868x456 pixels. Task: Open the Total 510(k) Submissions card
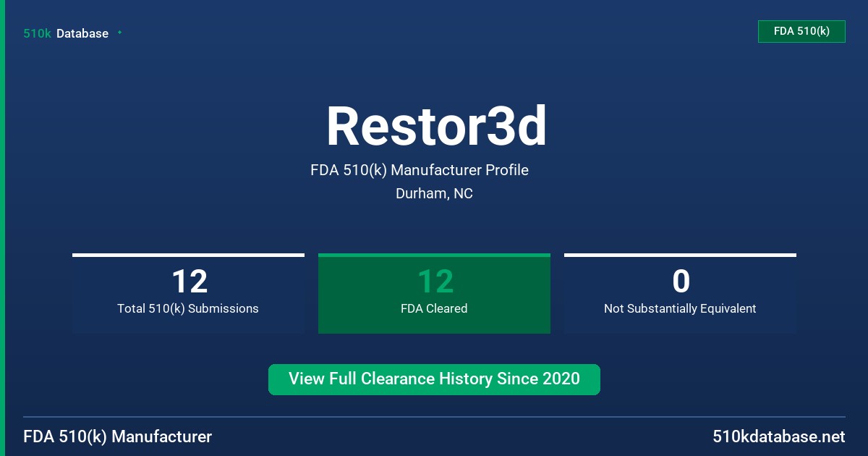click(188, 293)
